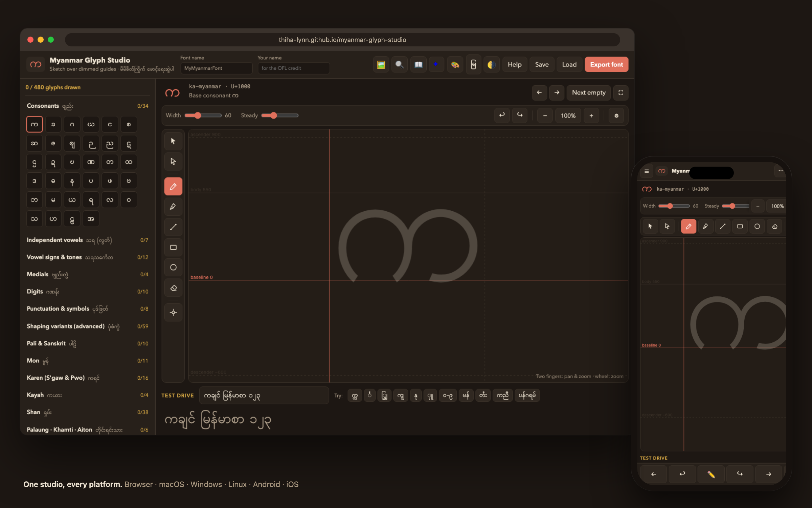Open the picture frame image icon
The width and height of the screenshot is (812, 508).
tap(381, 64)
